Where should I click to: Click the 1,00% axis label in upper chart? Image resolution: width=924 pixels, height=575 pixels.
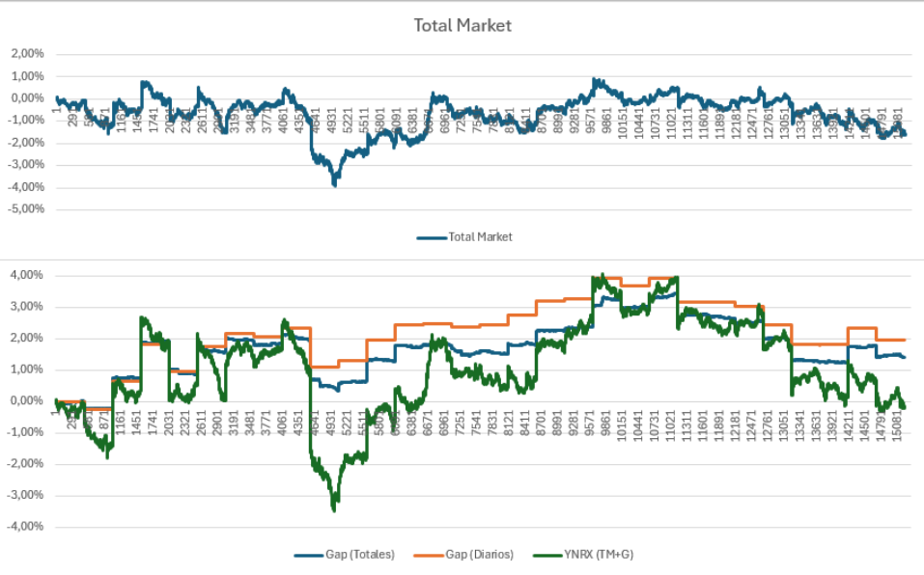[x=28, y=76]
